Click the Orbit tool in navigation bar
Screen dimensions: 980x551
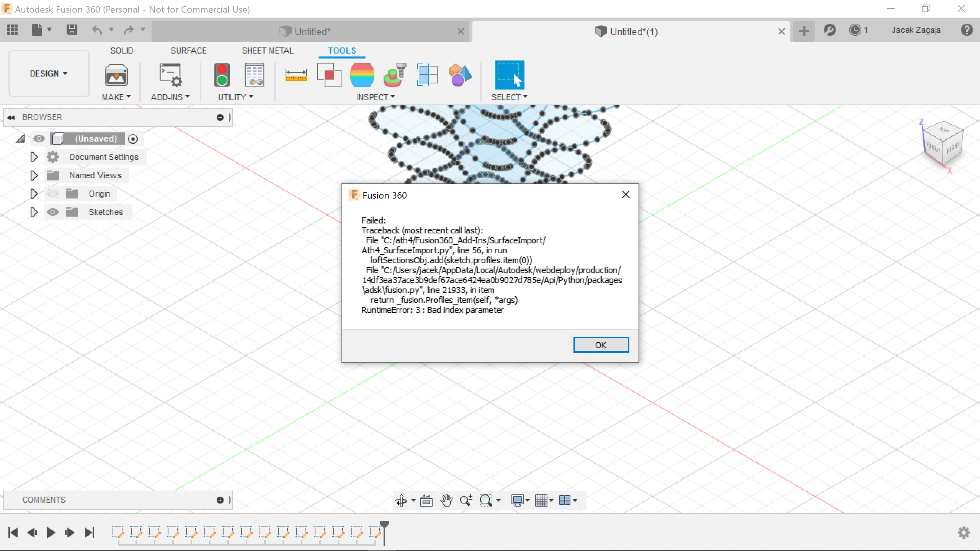tap(401, 500)
